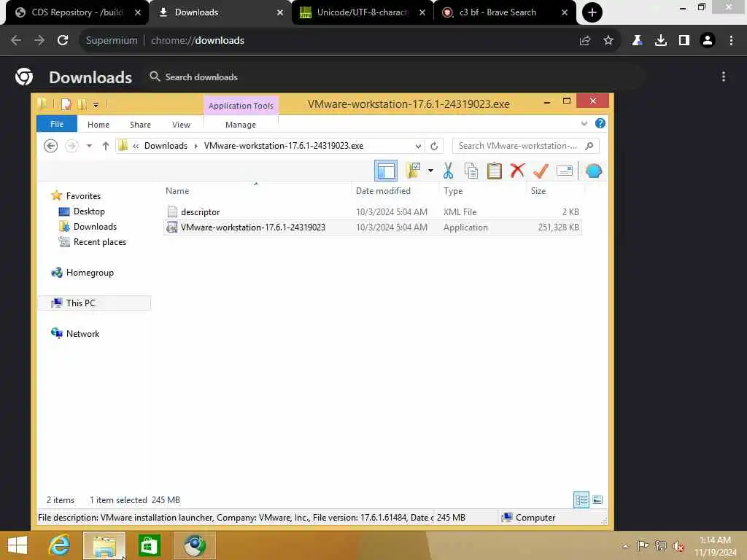Open browser profile avatar icon
The height and width of the screenshot is (560, 747).
708,41
